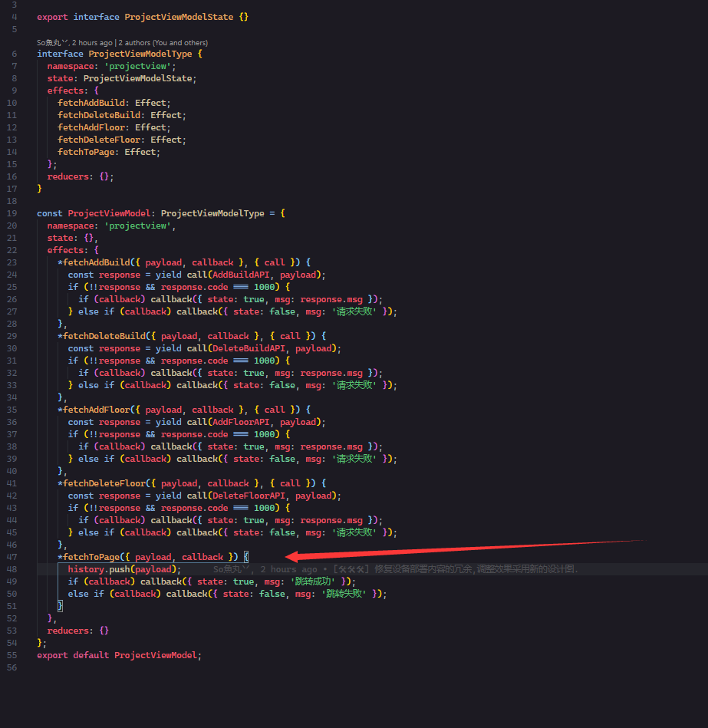The height and width of the screenshot is (728, 708).
Task: Click 'fetchAddBuild' on line 10
Action: pyautogui.click(x=91, y=103)
